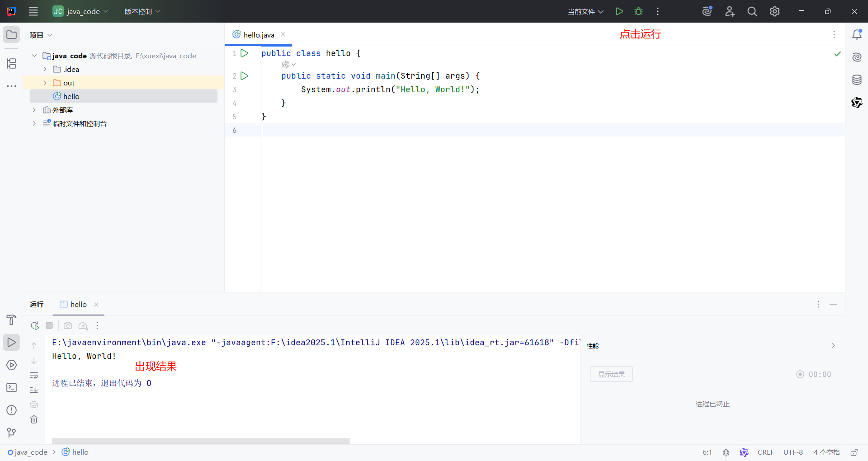Open java_code breadcrumb in status bar
Image resolution: width=868 pixels, height=461 pixels.
pyautogui.click(x=28, y=452)
